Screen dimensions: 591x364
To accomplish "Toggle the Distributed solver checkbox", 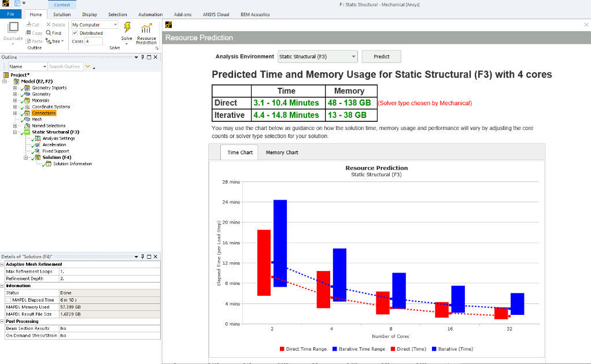I will click(x=75, y=33).
